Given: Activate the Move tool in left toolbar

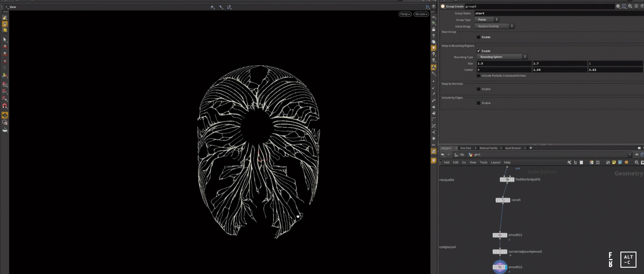Looking at the screenshot, I should (5, 47).
